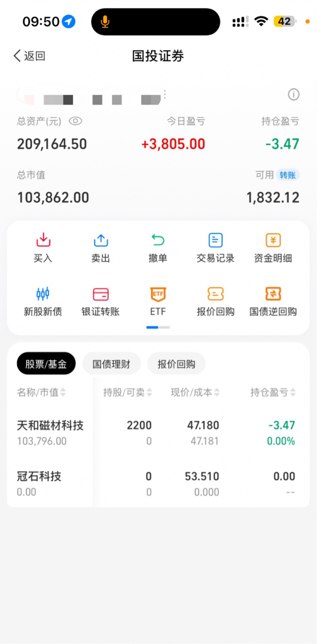This screenshot has width=317, height=644.
Task: Tap holdings count 2200
Action: coord(139,425)
